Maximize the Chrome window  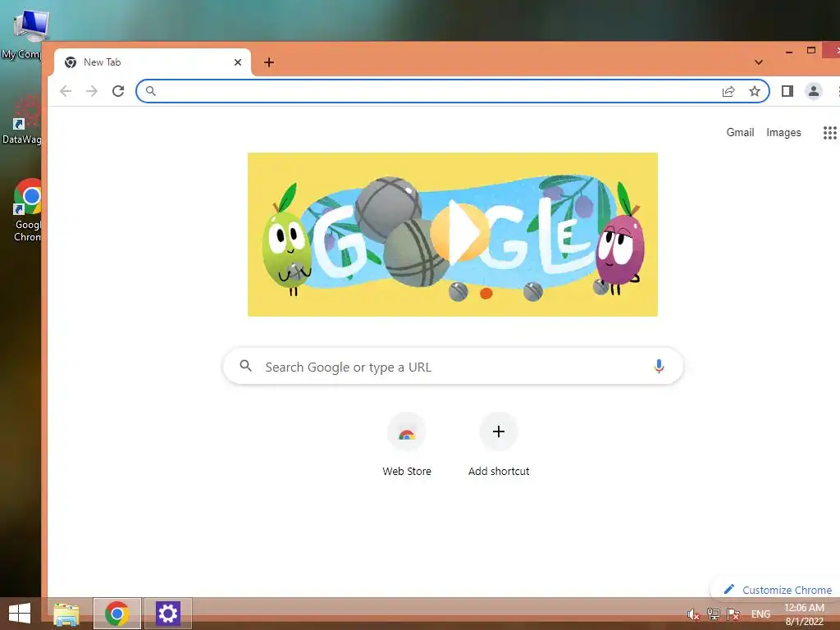(x=811, y=50)
